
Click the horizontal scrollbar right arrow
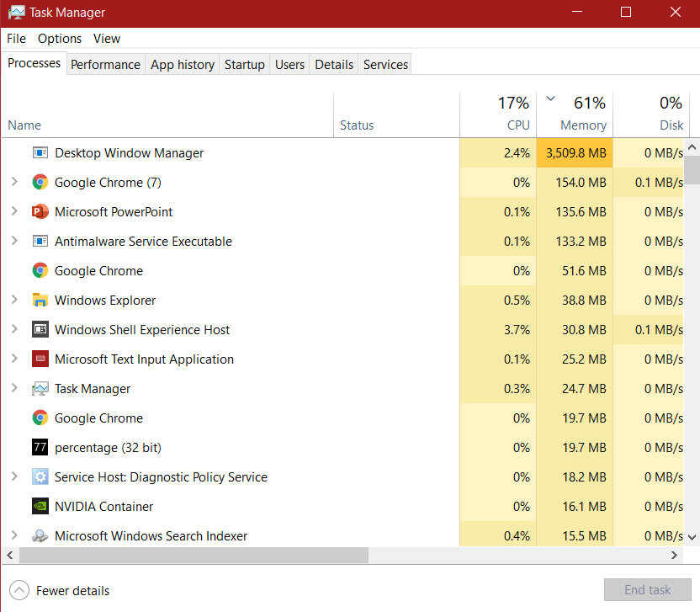pyautogui.click(x=674, y=556)
